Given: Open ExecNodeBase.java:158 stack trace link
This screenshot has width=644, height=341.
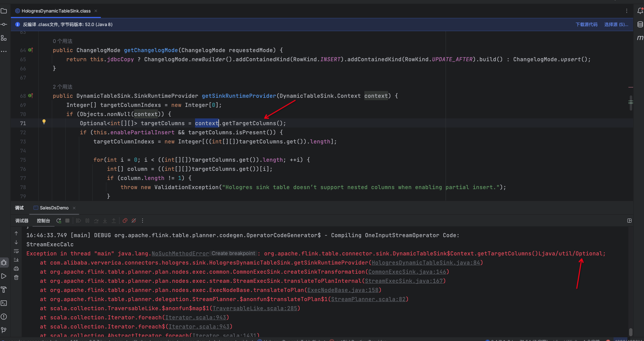Looking at the screenshot, I should pos(343,290).
